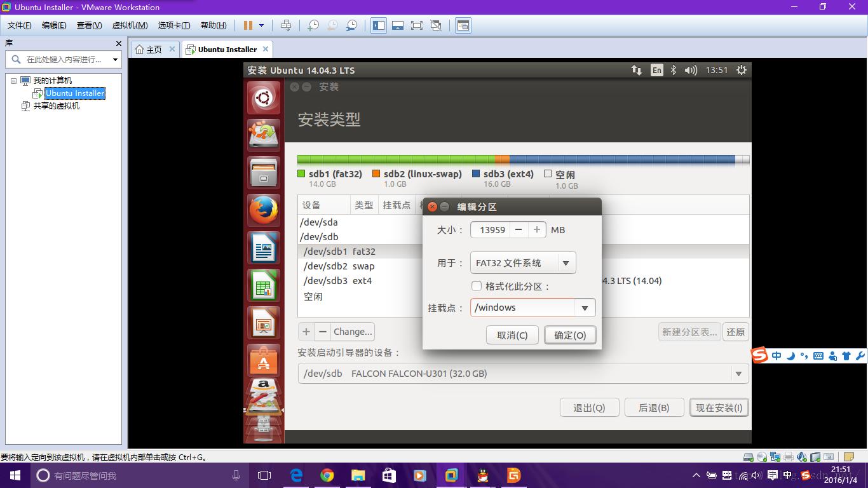Open the 编辑(E) menu

54,25
